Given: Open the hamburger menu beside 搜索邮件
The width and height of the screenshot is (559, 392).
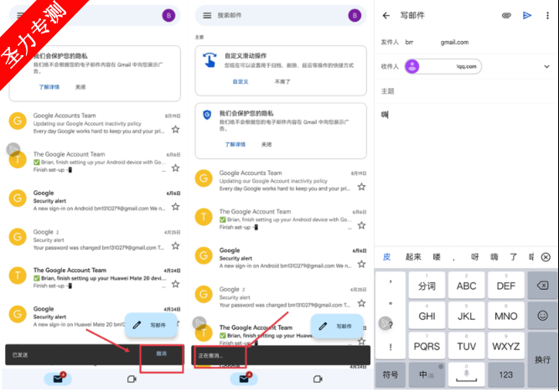Looking at the screenshot, I should [207, 15].
